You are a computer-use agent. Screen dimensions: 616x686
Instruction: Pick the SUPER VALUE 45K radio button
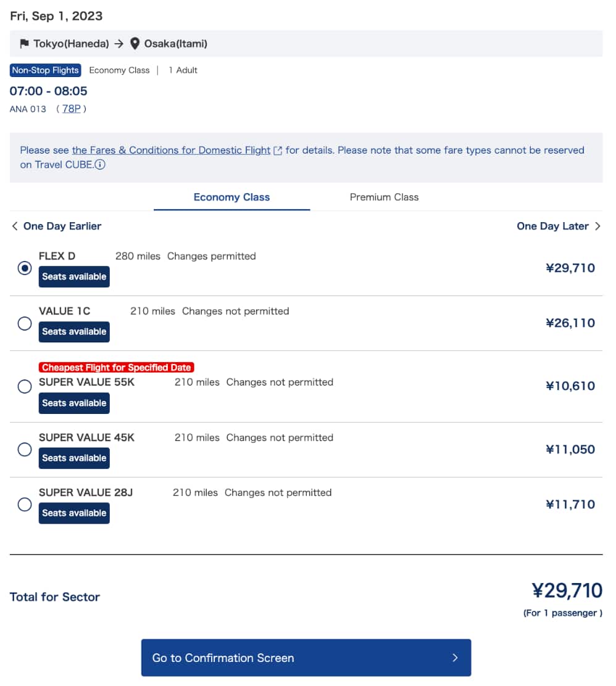[x=25, y=449]
